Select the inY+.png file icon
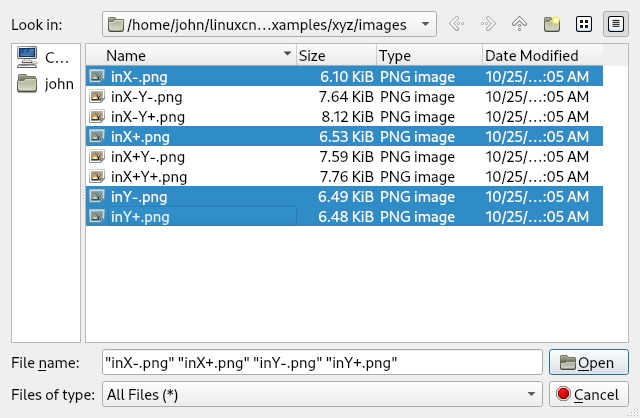Viewport: 640px width, 418px height. pyautogui.click(x=97, y=216)
